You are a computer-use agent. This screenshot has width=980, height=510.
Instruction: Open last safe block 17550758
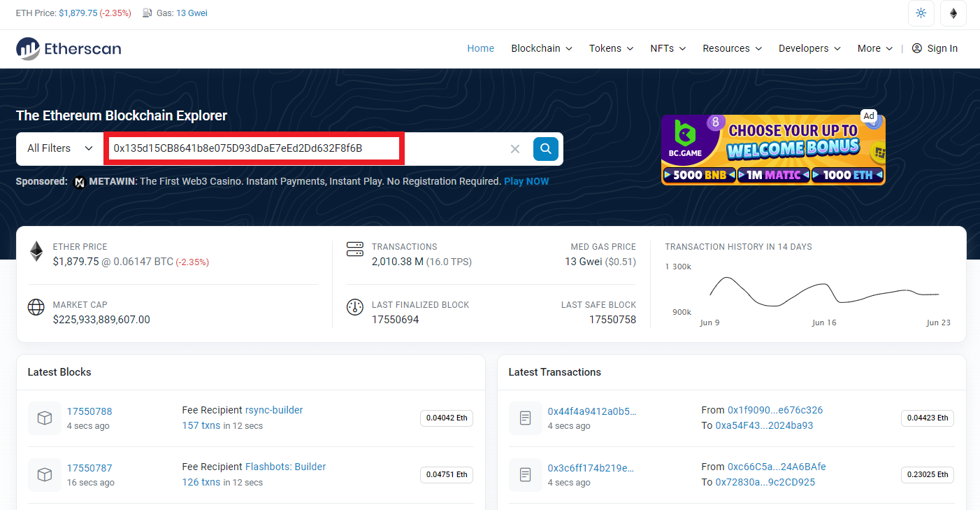tap(612, 320)
